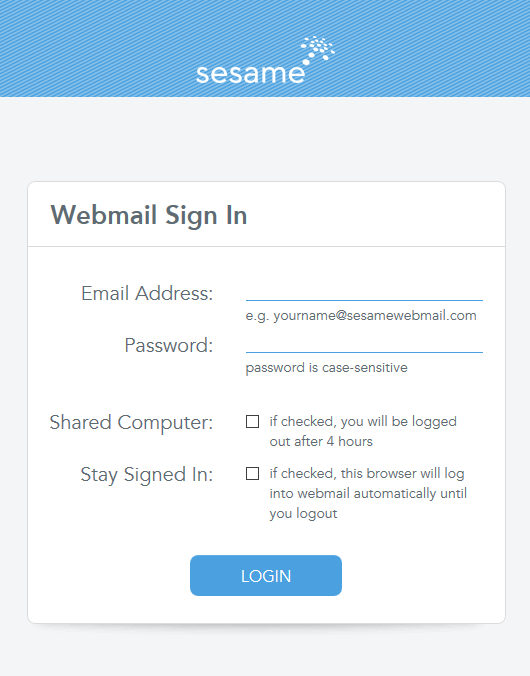Click the sesame wordmark in header
This screenshot has height=676, width=530.
(250, 74)
